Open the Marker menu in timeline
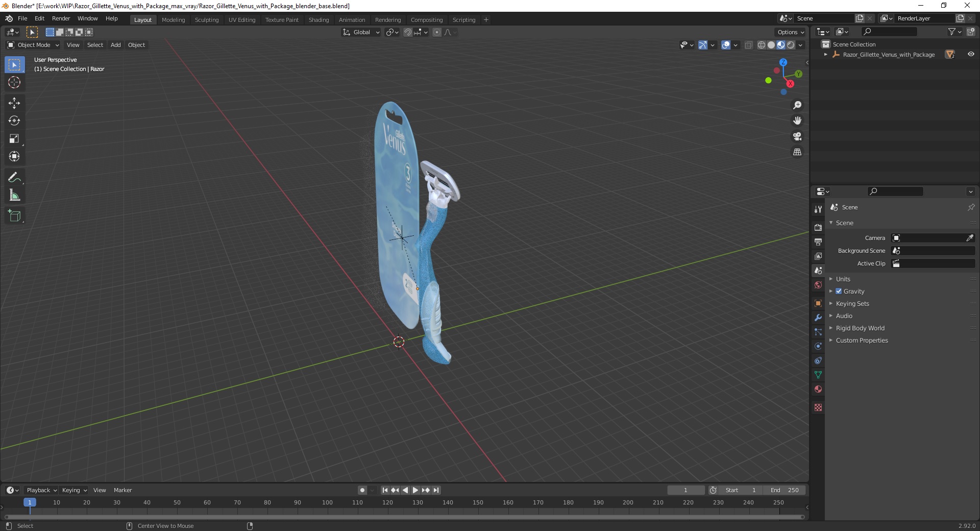The height and width of the screenshot is (531, 980). coord(122,490)
